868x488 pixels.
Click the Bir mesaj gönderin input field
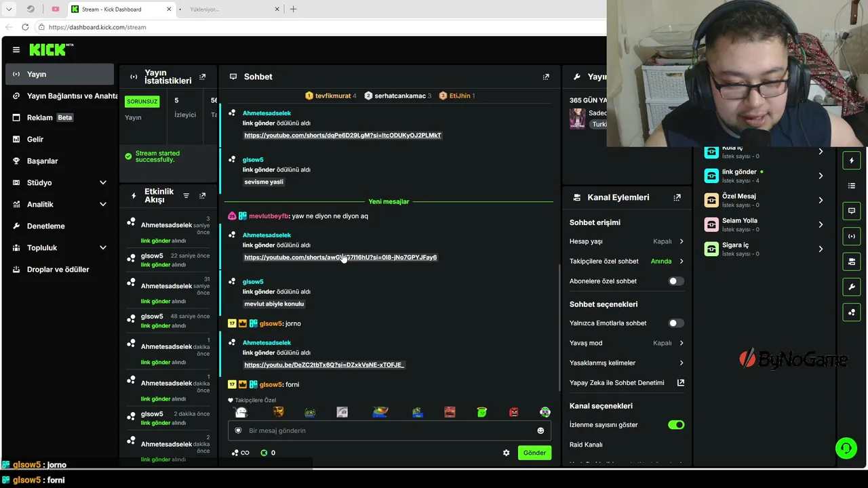389,430
